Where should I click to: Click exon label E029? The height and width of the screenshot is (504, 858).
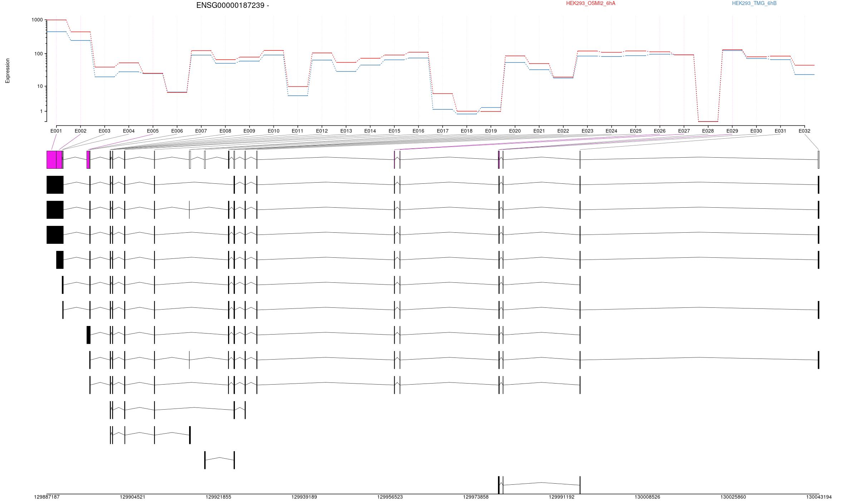click(x=732, y=131)
